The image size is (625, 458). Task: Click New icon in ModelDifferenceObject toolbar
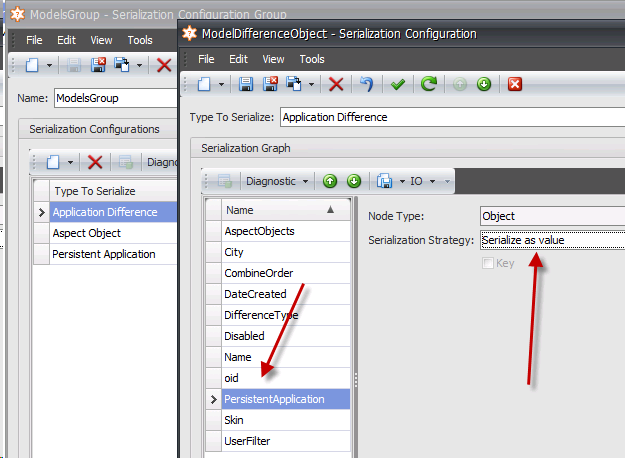[x=204, y=84]
